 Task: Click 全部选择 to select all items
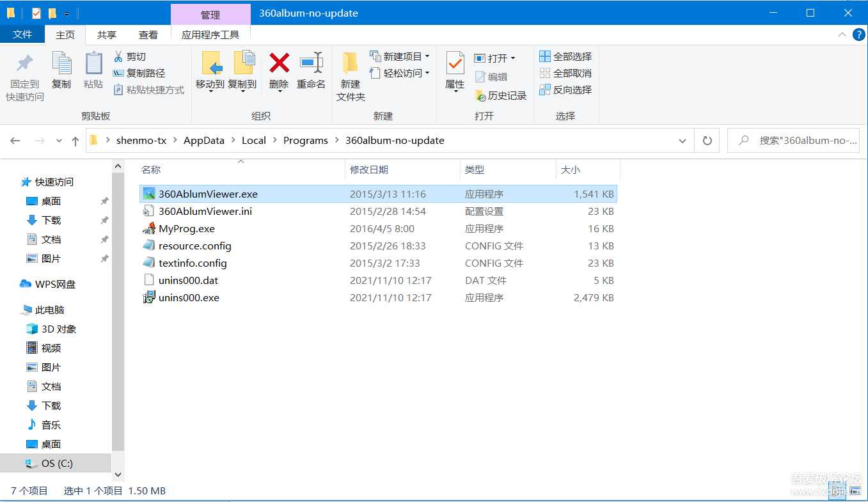coord(565,56)
